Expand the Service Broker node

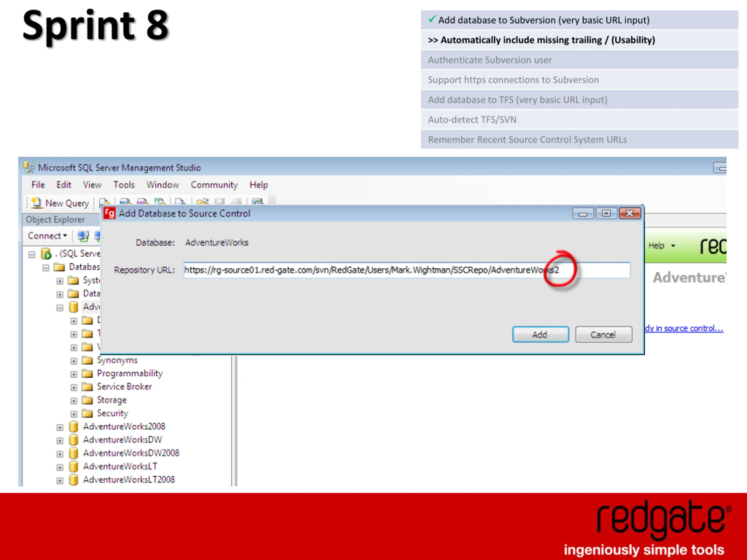click(74, 388)
